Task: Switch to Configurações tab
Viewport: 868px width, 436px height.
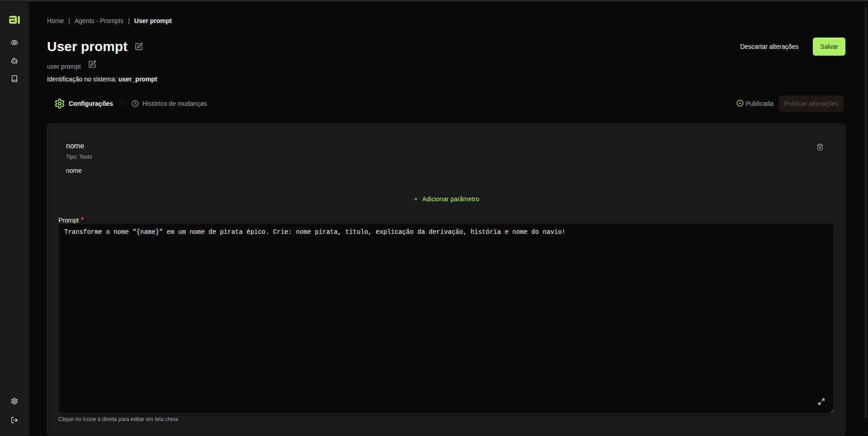Action: point(84,104)
